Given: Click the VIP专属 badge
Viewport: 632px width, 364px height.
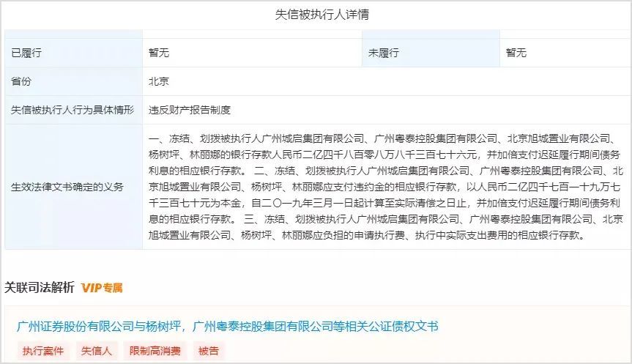Looking at the screenshot, I should pos(102,288).
